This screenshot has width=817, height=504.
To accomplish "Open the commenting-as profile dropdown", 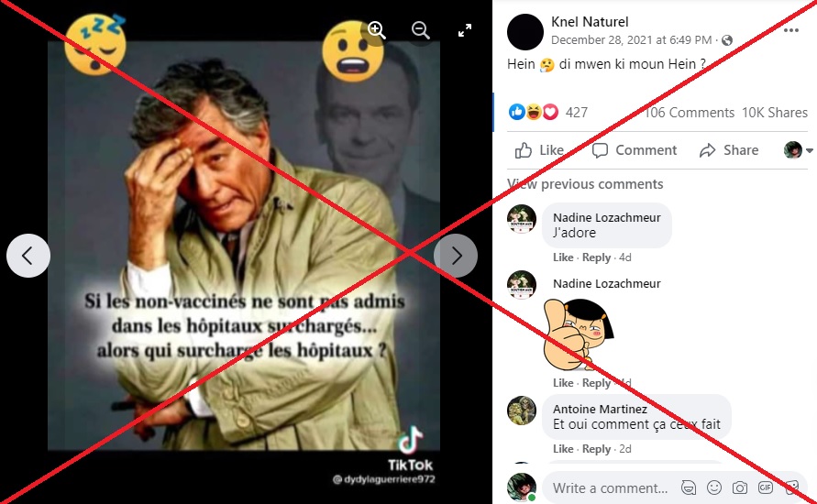I will (799, 150).
